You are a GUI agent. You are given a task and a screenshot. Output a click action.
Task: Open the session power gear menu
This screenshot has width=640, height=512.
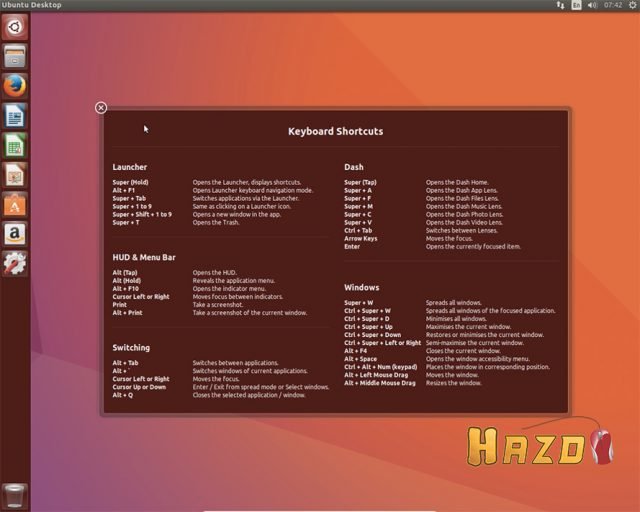point(632,6)
